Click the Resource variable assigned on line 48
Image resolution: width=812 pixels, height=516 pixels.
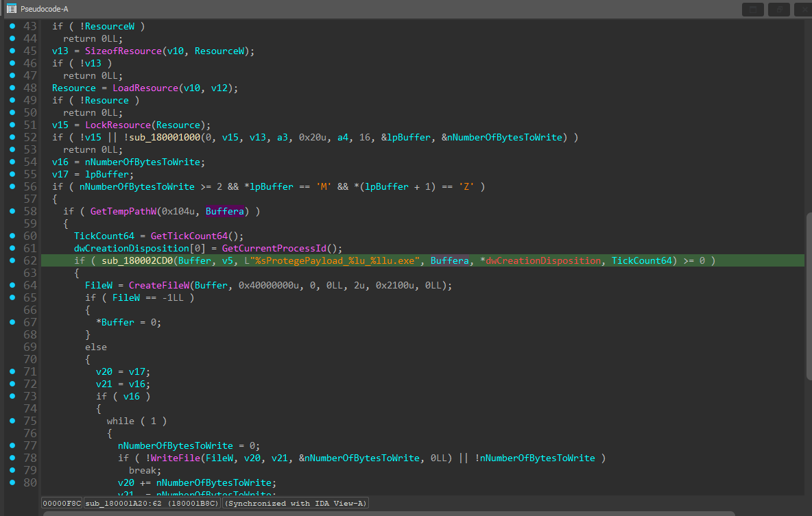[73, 88]
